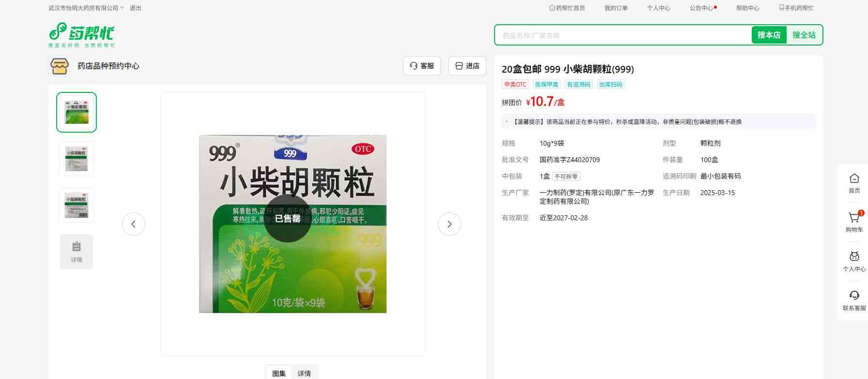The width and height of the screenshot is (868, 379).
Task: Select the 图集 tab below image
Action: [279, 373]
